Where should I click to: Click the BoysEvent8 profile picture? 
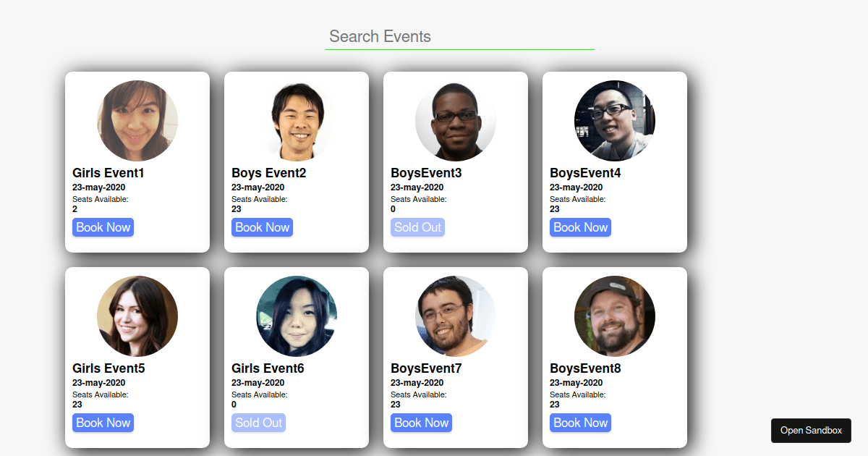click(x=614, y=316)
